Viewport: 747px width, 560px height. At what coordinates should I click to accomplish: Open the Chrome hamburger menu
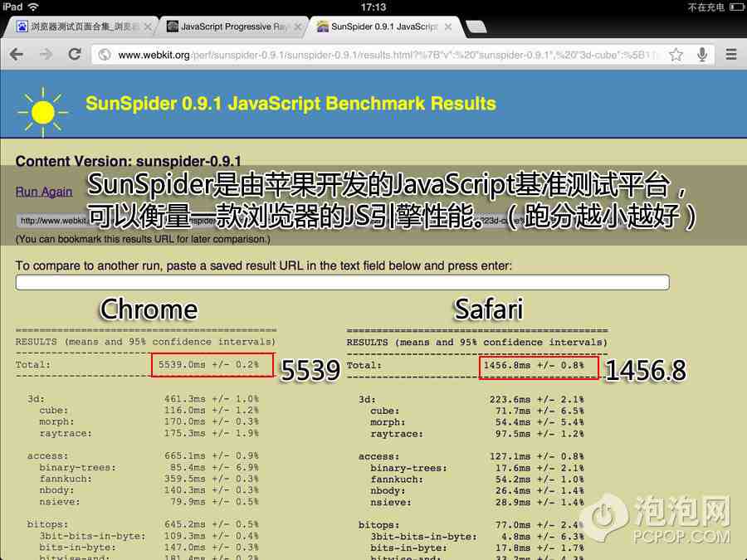click(730, 55)
